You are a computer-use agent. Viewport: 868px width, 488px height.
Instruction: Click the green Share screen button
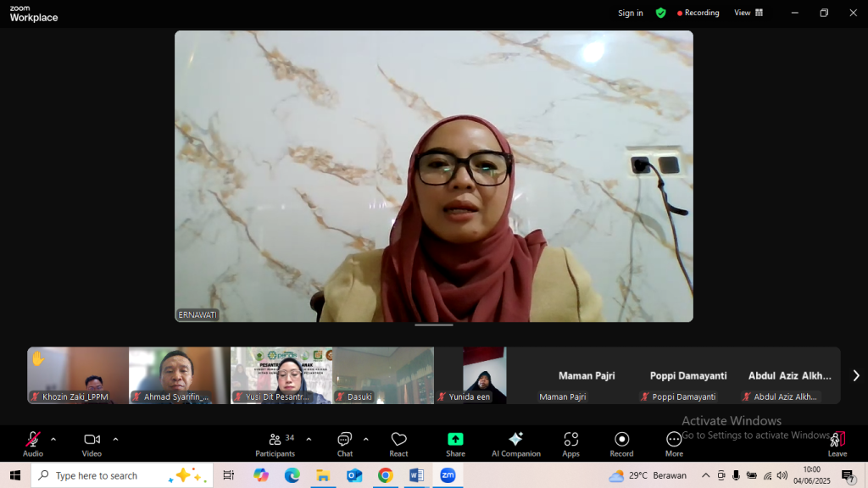(455, 444)
